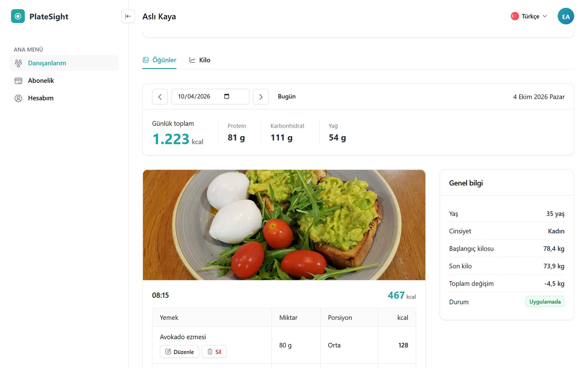Open the Türkçe language dropdown
Viewport: 588px width, 368px height.
point(529,16)
